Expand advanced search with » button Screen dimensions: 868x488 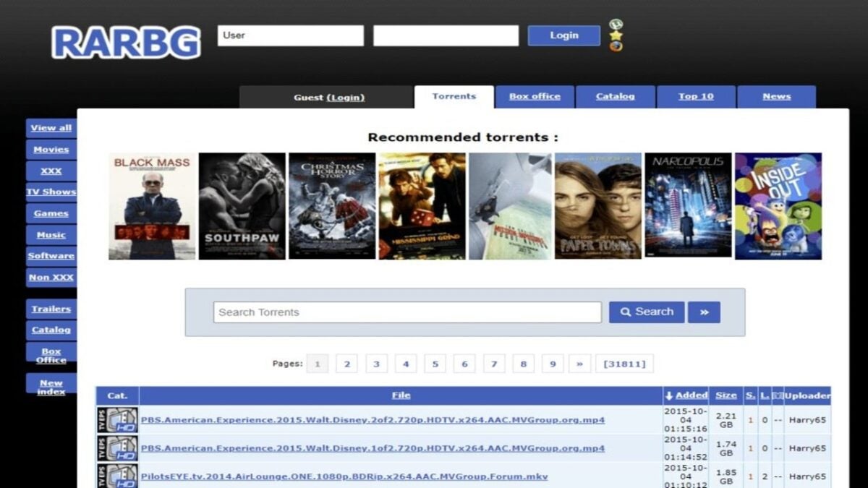click(704, 312)
